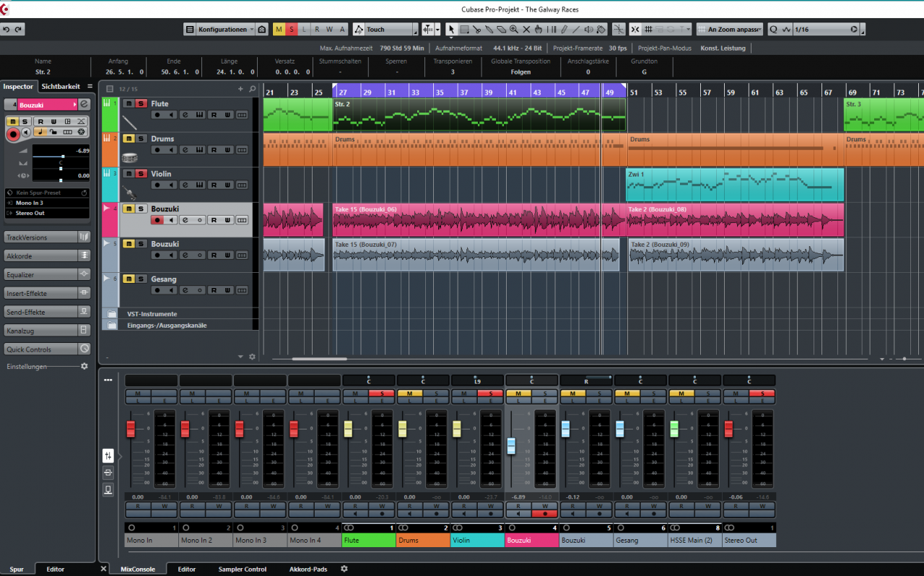The image size is (924, 576).
Task: Open track list settings gear icon
Action: [x=252, y=357]
